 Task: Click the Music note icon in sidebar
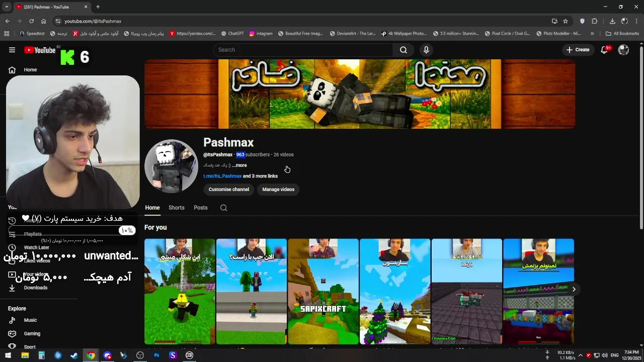click(12, 320)
